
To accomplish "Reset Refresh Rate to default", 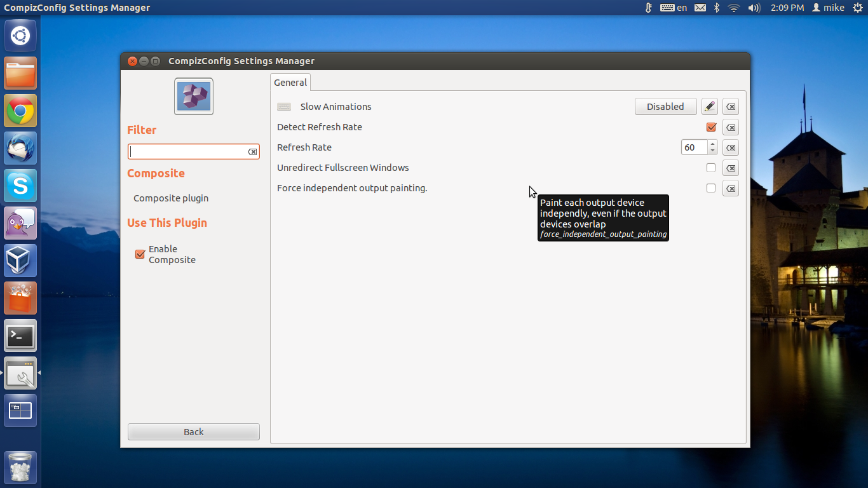I will click(x=731, y=147).
